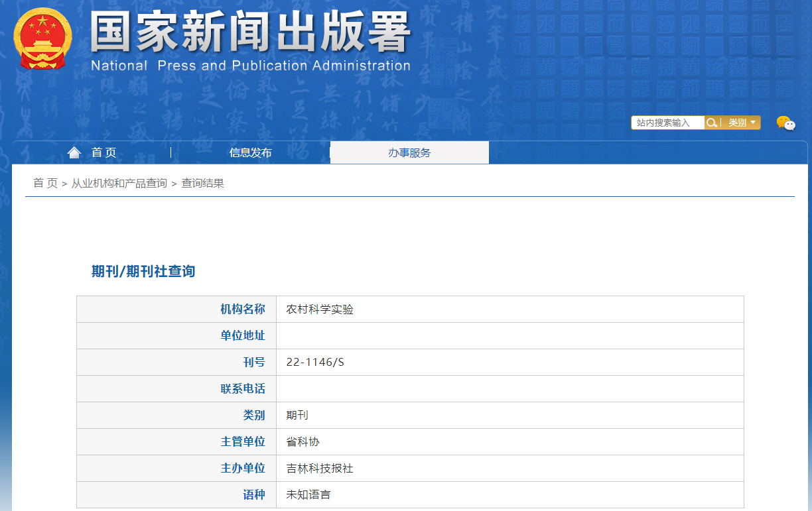Click the 期刊/期刊社查询 heading
The width and height of the screenshot is (812, 511).
point(143,271)
